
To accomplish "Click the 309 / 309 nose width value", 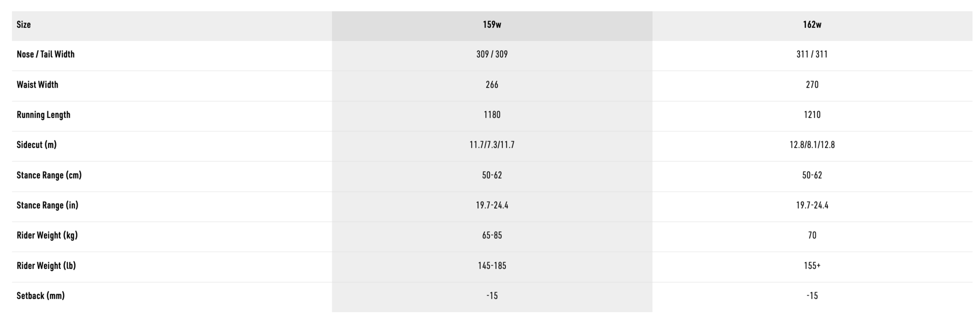I will (492, 55).
